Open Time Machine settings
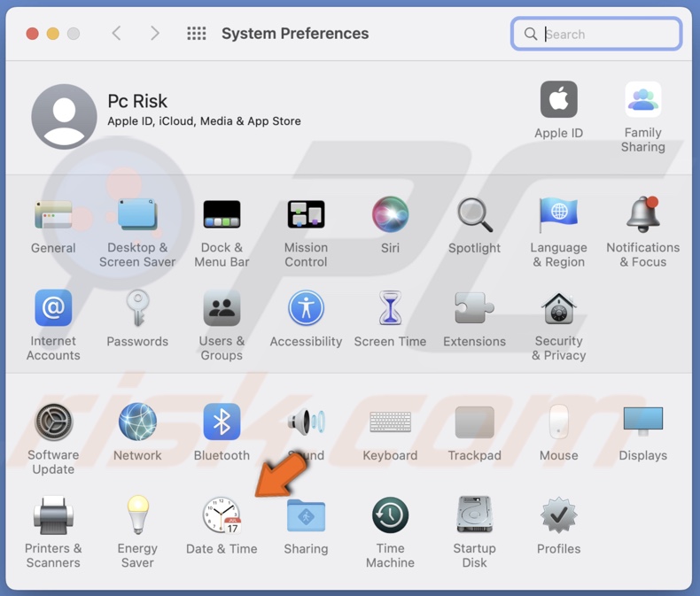This screenshot has width=700, height=596. pos(390,516)
